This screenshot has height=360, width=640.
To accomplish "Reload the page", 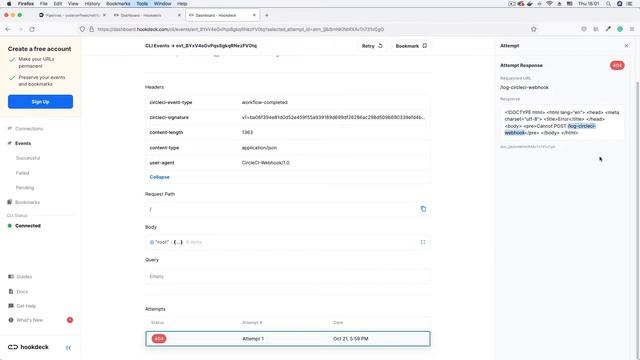I will [32, 29].
